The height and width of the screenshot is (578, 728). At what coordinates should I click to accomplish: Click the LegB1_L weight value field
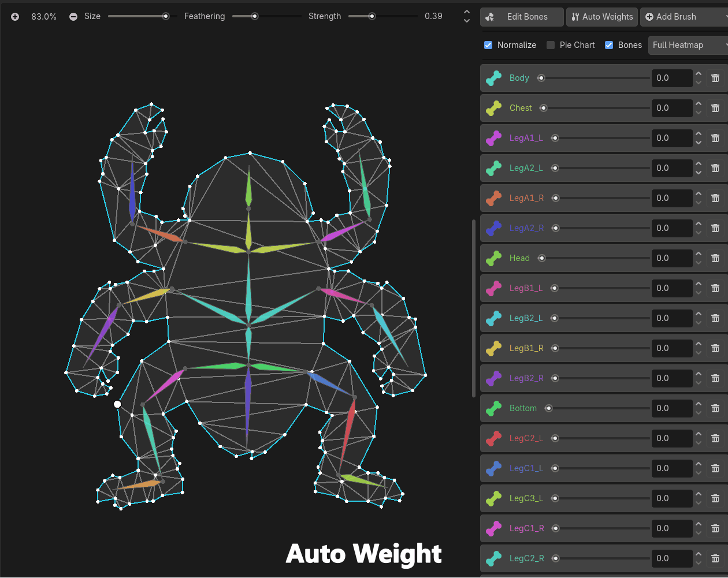[671, 288]
